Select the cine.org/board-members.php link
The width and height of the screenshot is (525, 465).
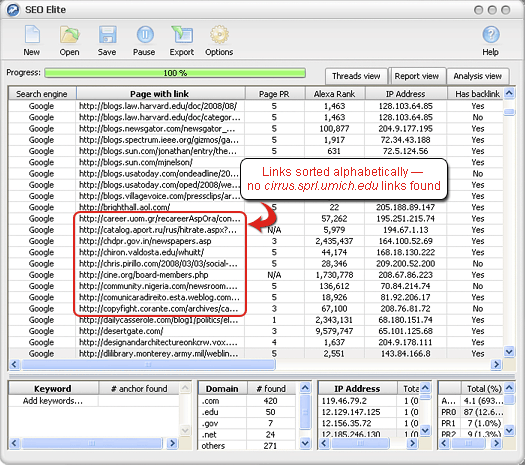click(x=144, y=275)
